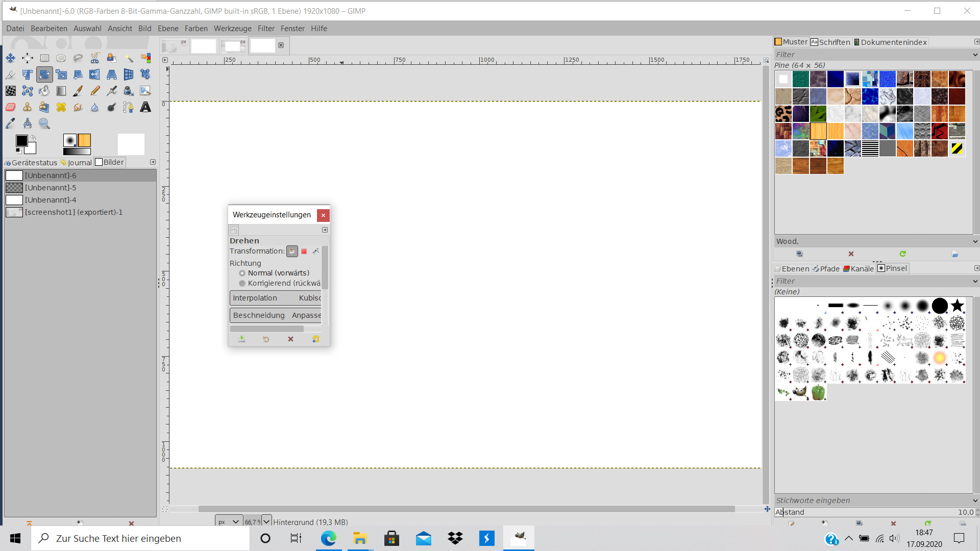The height and width of the screenshot is (551, 980).
Task: Open Dropbox from the Windows taskbar
Action: (455, 538)
